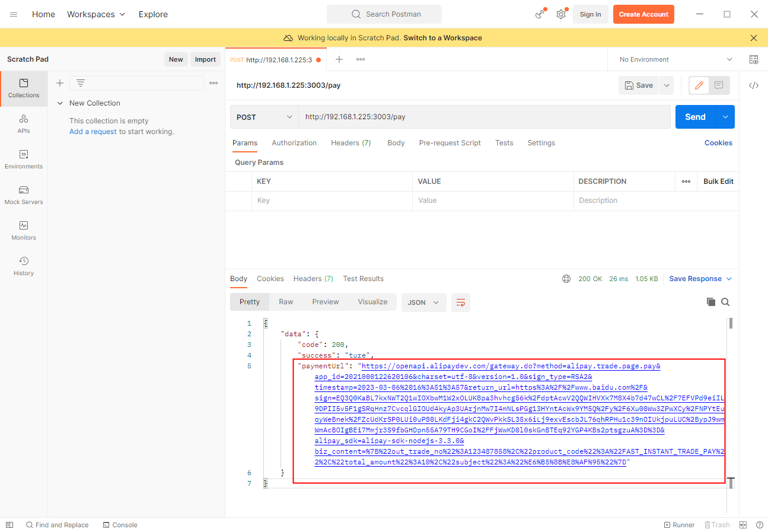Click Add a request link

pyautogui.click(x=93, y=132)
